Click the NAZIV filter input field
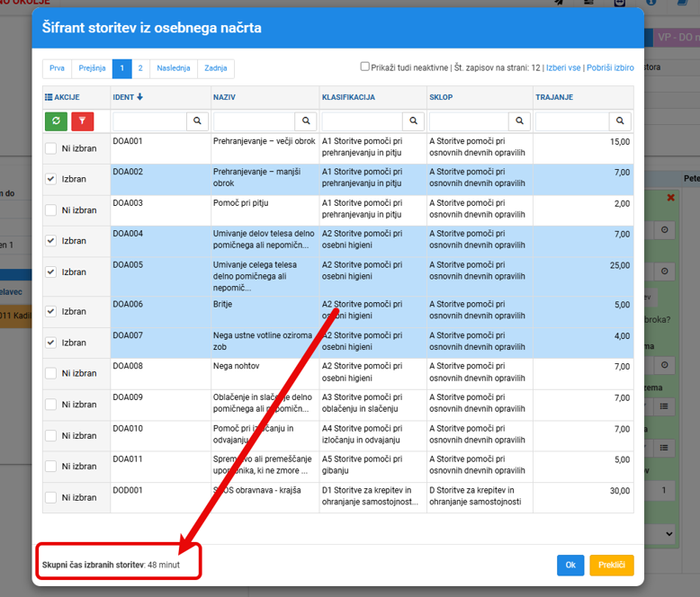 click(254, 120)
